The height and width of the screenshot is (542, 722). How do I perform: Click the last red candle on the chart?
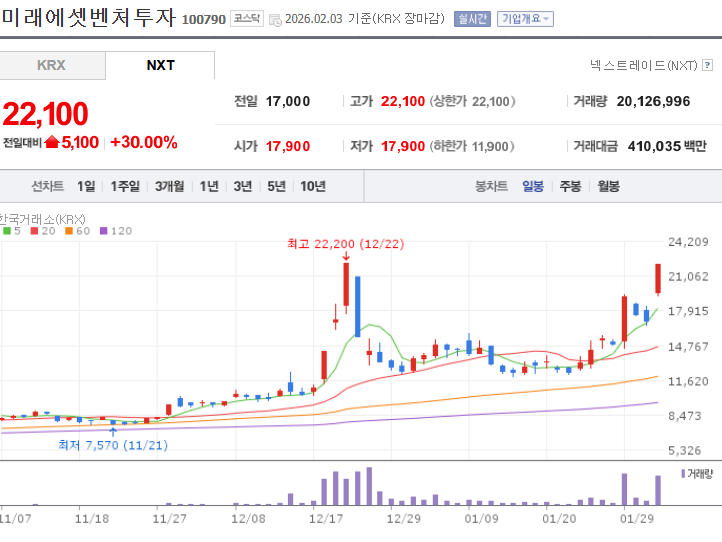(x=658, y=279)
